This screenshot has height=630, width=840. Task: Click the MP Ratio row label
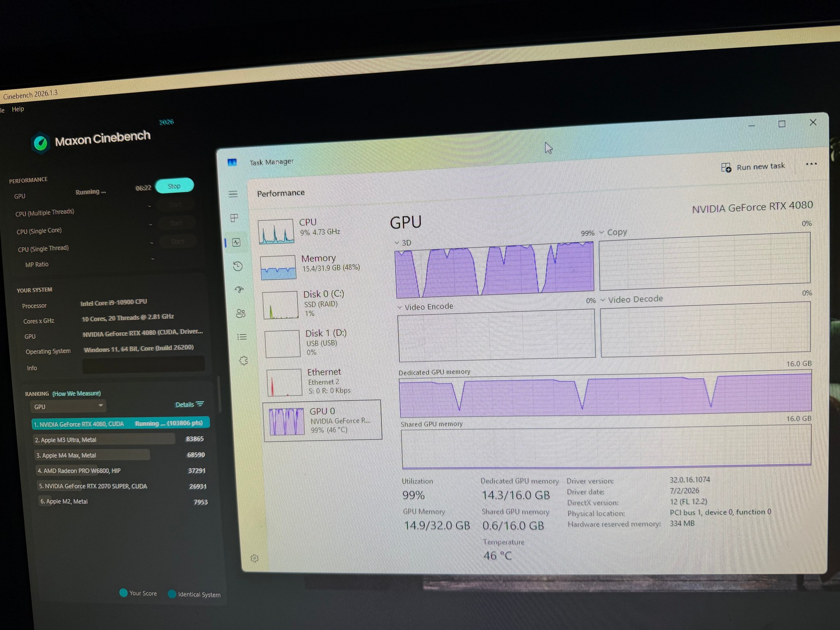point(37,265)
